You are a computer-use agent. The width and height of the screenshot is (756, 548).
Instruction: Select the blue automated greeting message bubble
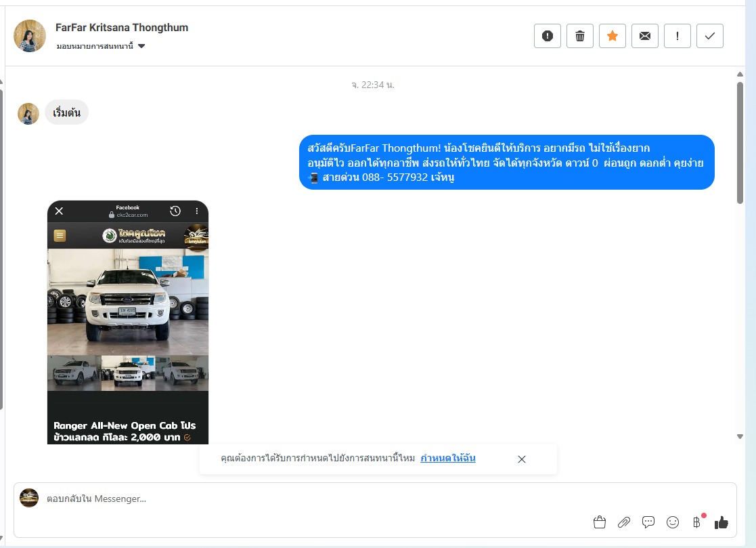click(507, 162)
